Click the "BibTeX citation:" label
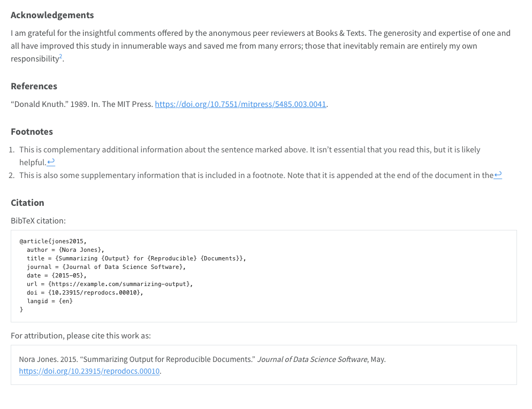 pyautogui.click(x=38, y=220)
